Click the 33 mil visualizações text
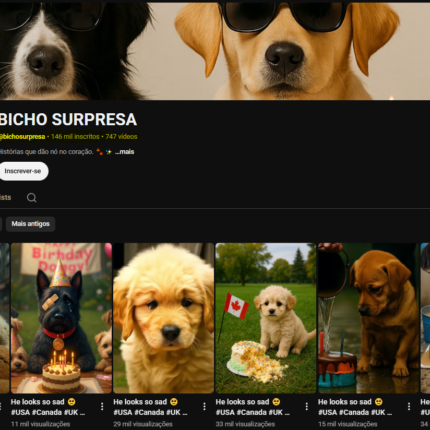Screen dimensions: 430x430 tap(245, 424)
